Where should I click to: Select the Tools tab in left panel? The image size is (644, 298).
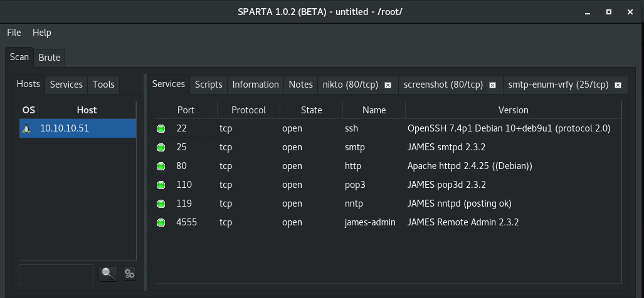click(103, 85)
